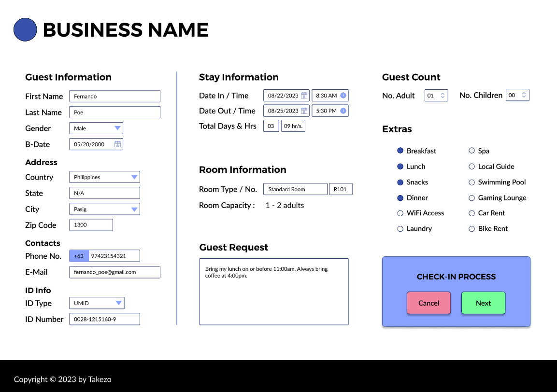
Task: Click the No. Adult stepper arrows
Action: point(443,95)
